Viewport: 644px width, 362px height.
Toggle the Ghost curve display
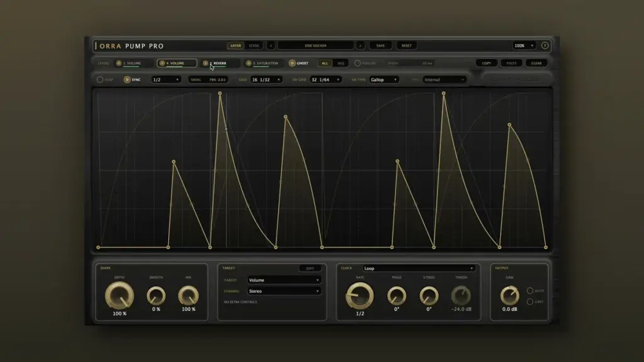coord(292,63)
